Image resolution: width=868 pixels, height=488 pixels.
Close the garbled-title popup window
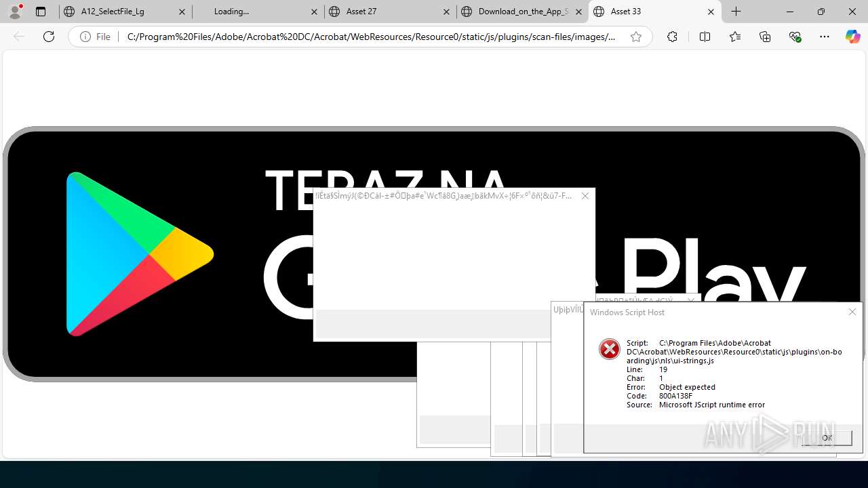585,196
